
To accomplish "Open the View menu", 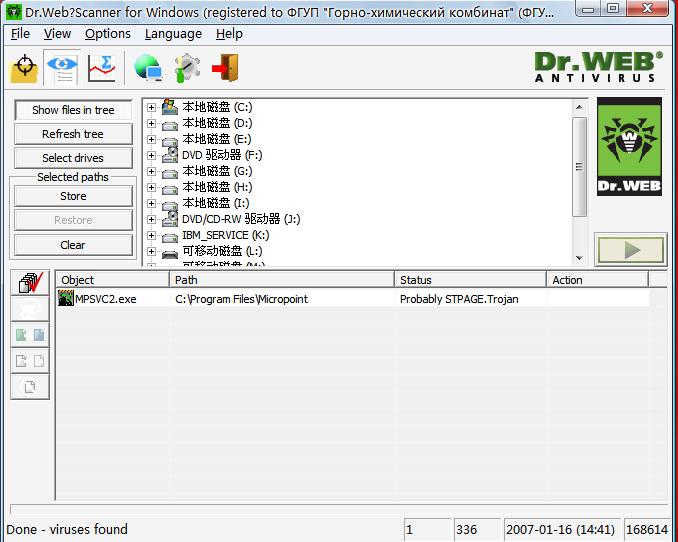I will [x=58, y=34].
